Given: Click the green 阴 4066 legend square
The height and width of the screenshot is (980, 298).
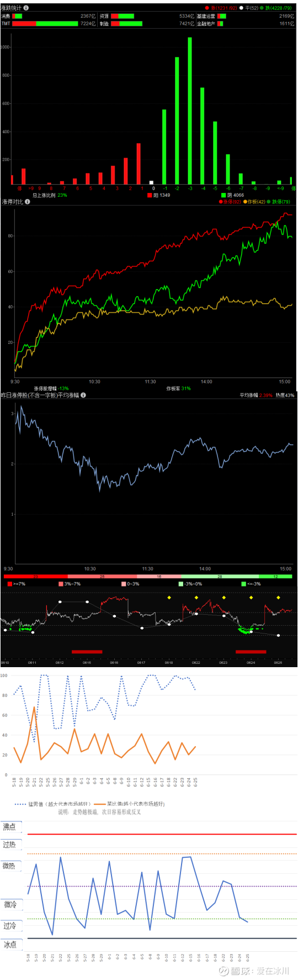Looking at the screenshot, I should [223, 195].
